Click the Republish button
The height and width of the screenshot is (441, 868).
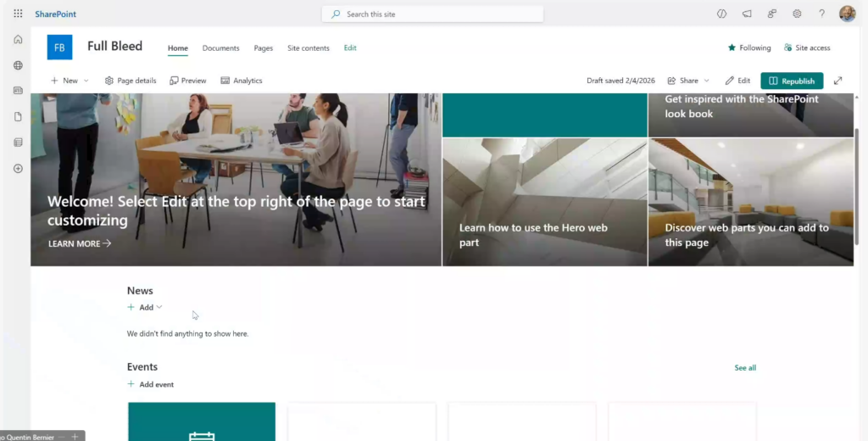pos(792,81)
